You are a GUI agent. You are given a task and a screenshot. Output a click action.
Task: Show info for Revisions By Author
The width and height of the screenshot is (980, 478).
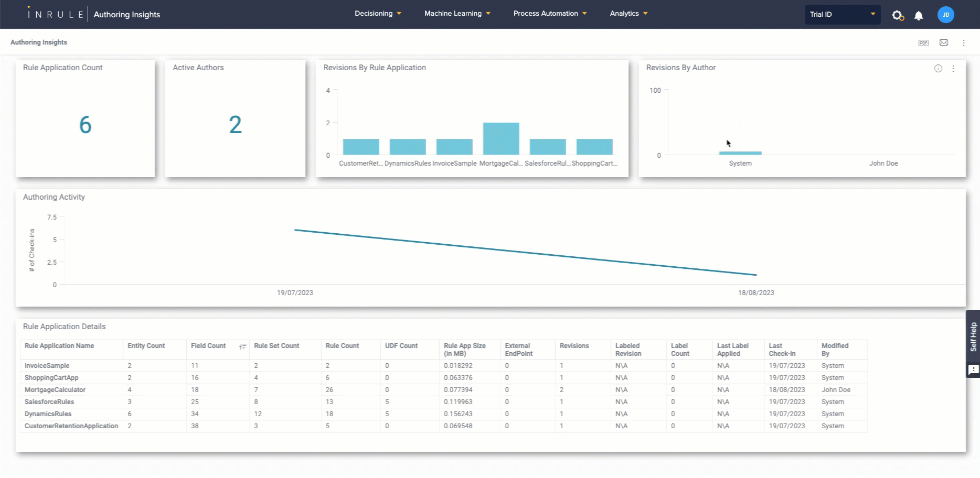tap(938, 69)
